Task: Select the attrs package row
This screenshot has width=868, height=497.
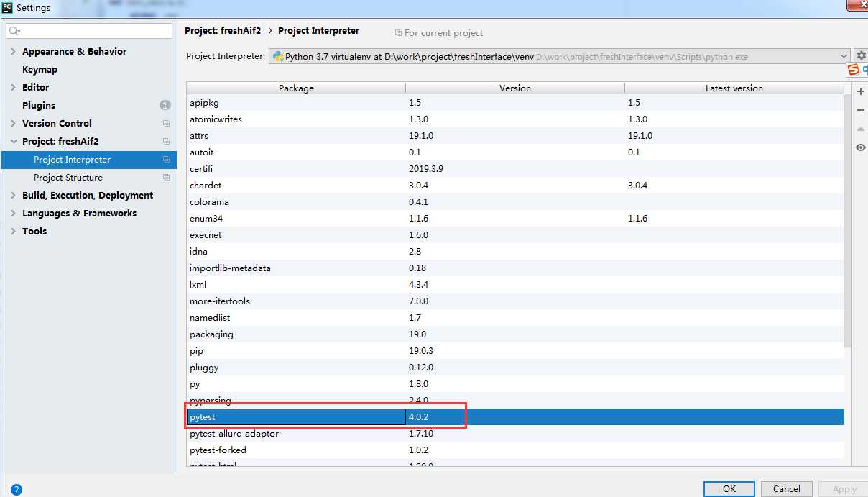Action: pyautogui.click(x=515, y=136)
